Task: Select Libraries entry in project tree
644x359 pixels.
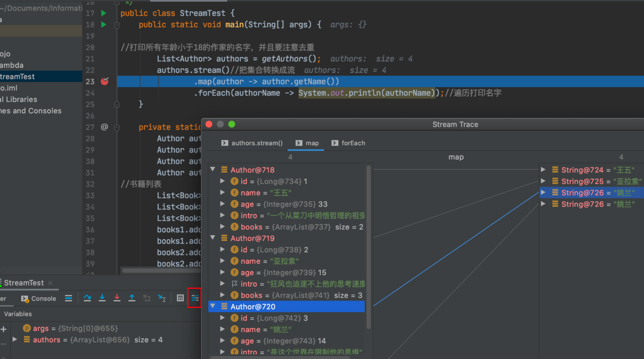Action: click(19, 99)
